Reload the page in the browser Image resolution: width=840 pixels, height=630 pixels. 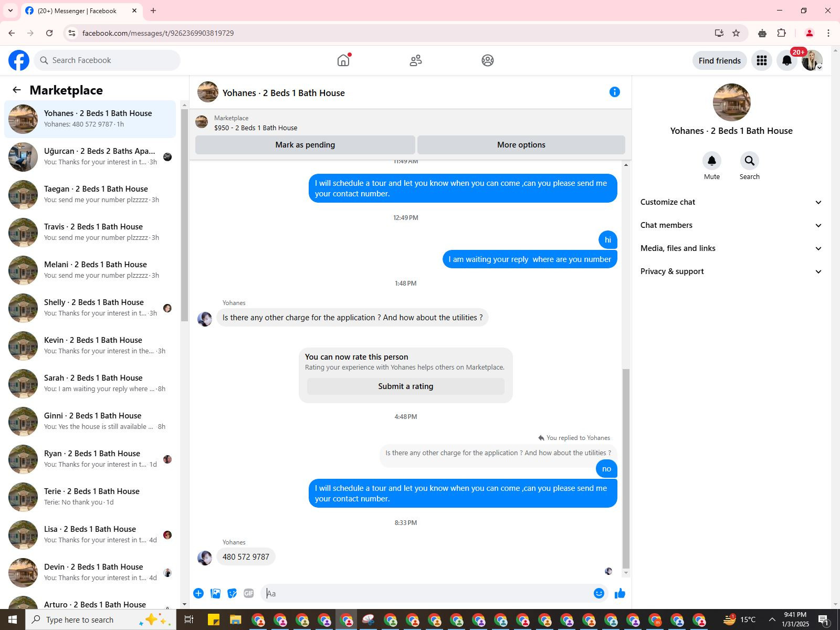coord(49,33)
